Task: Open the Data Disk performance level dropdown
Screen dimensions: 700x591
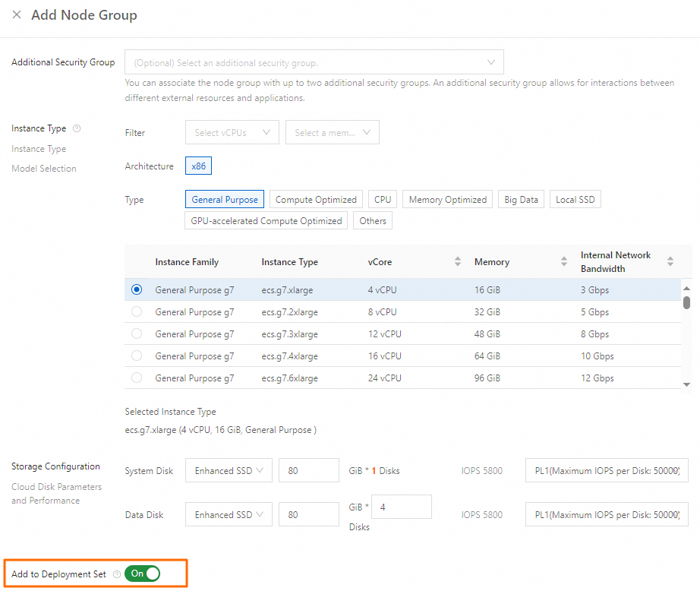Action: pyautogui.click(x=607, y=514)
